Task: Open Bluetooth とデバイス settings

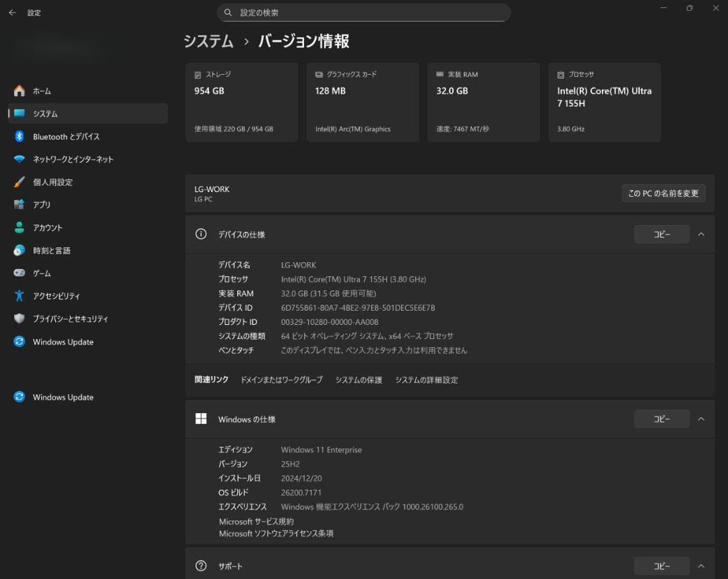Action: (68, 136)
